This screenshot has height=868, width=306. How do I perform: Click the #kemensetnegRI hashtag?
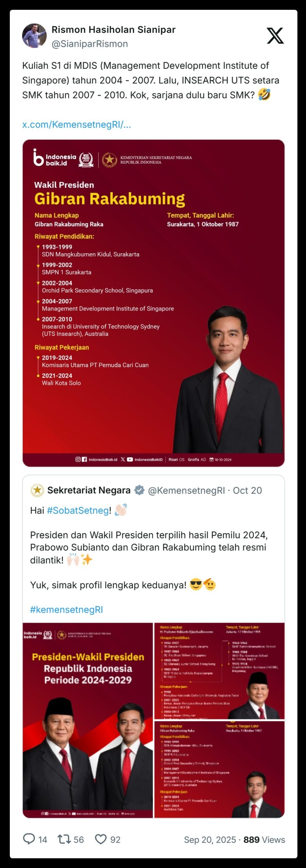66,610
